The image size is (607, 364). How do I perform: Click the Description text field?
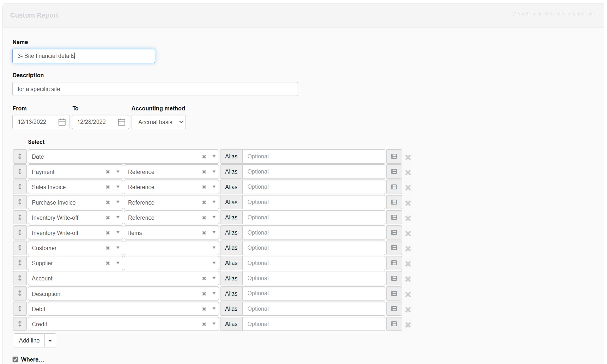(x=155, y=89)
